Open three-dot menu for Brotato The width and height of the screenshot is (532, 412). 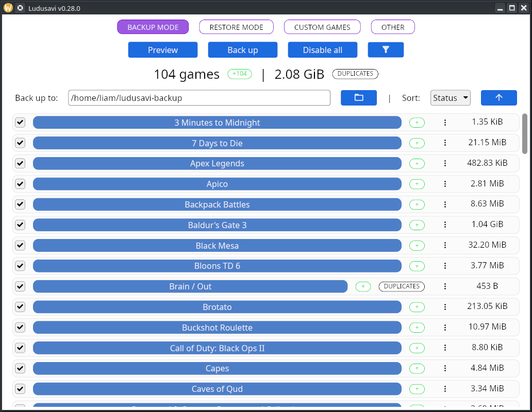(x=445, y=307)
